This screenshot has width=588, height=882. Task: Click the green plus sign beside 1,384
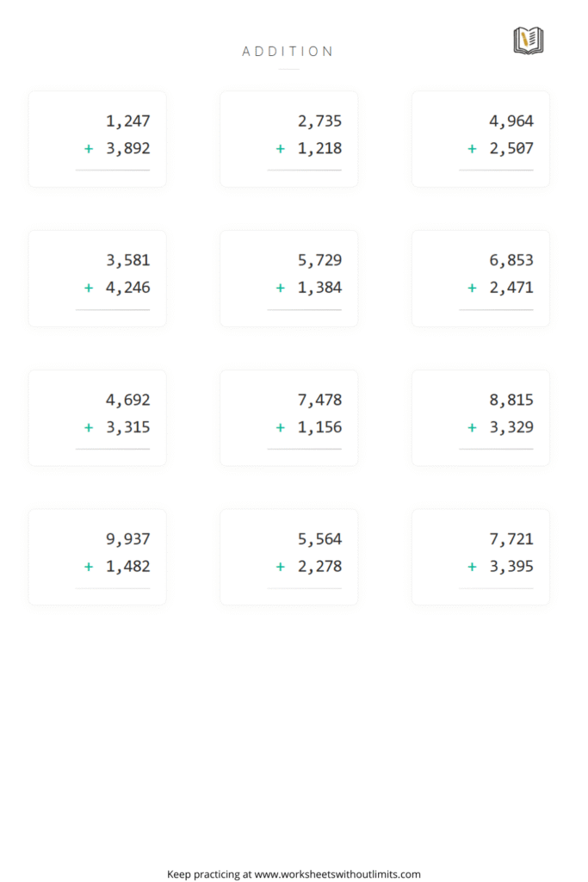click(x=281, y=288)
